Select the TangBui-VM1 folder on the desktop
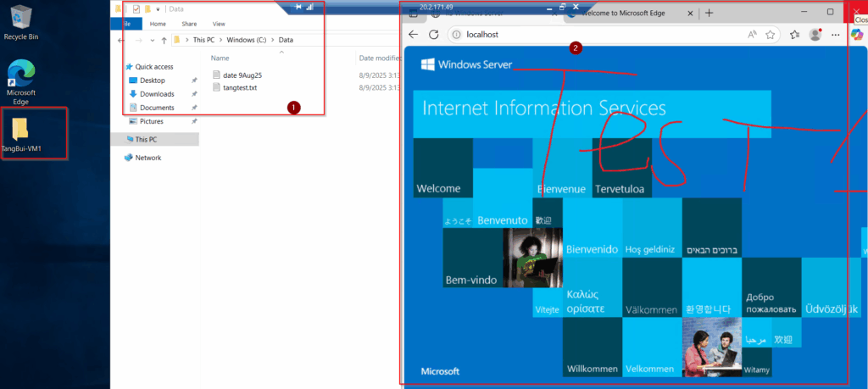The image size is (868, 389). click(x=21, y=136)
